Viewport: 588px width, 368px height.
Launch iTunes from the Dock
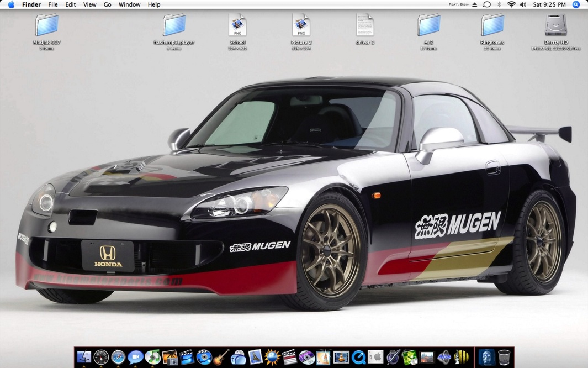(152, 358)
